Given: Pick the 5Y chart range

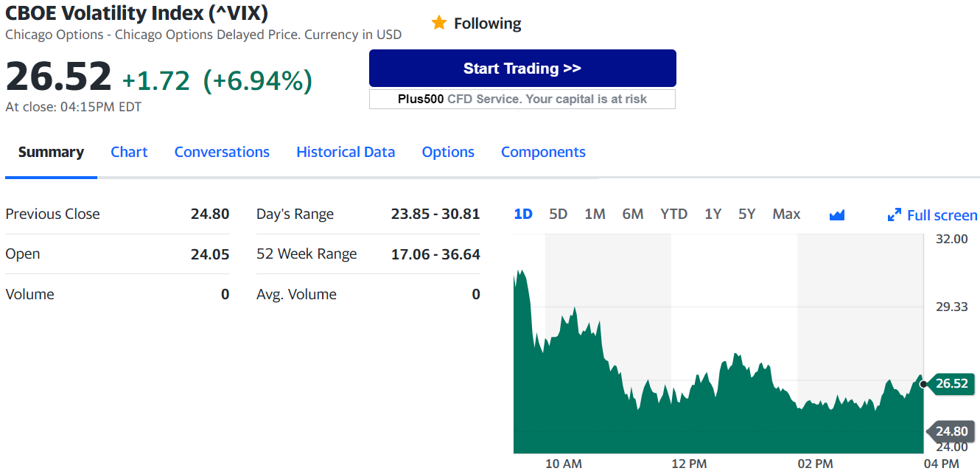Looking at the screenshot, I should [747, 214].
